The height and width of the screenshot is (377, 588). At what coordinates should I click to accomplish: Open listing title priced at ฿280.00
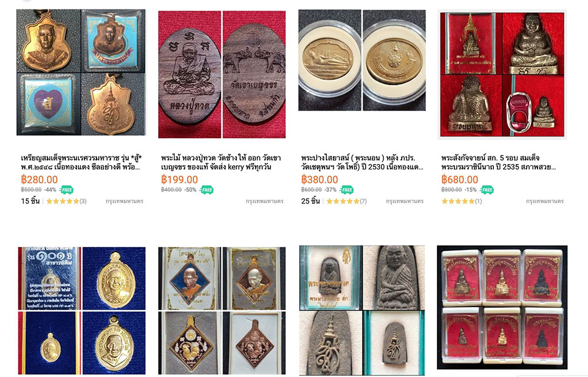click(x=81, y=162)
